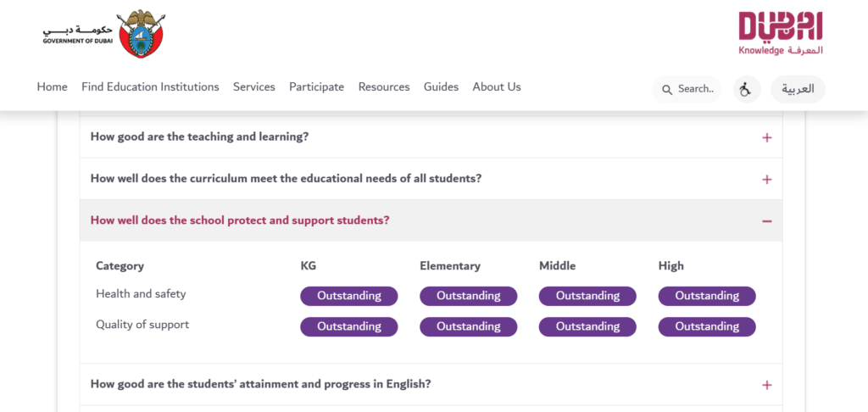Expand curriculum section plus icon
Screen dimensions: 868x412
pyautogui.click(x=766, y=180)
